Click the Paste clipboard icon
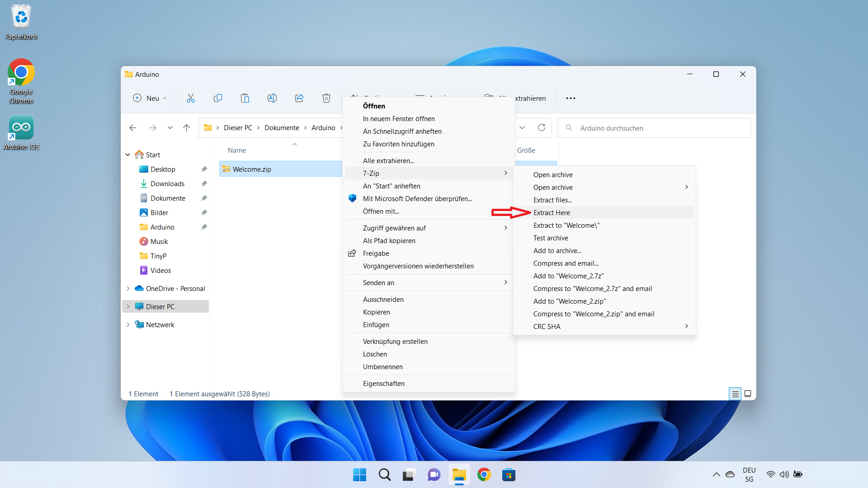 click(245, 98)
